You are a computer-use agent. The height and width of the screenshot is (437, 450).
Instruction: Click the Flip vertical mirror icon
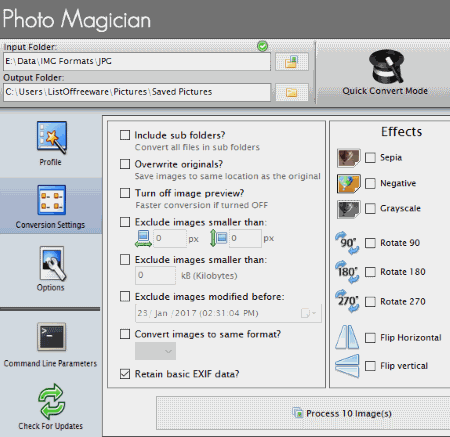(x=347, y=366)
